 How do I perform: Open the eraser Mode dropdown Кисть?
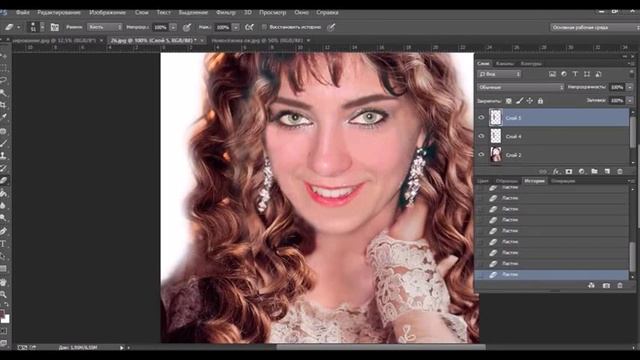pyautogui.click(x=105, y=27)
